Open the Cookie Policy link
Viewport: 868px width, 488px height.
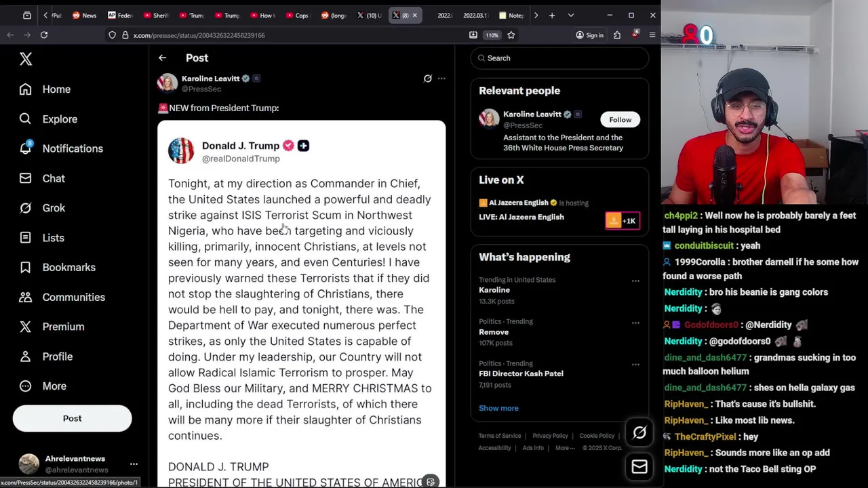[x=597, y=436]
